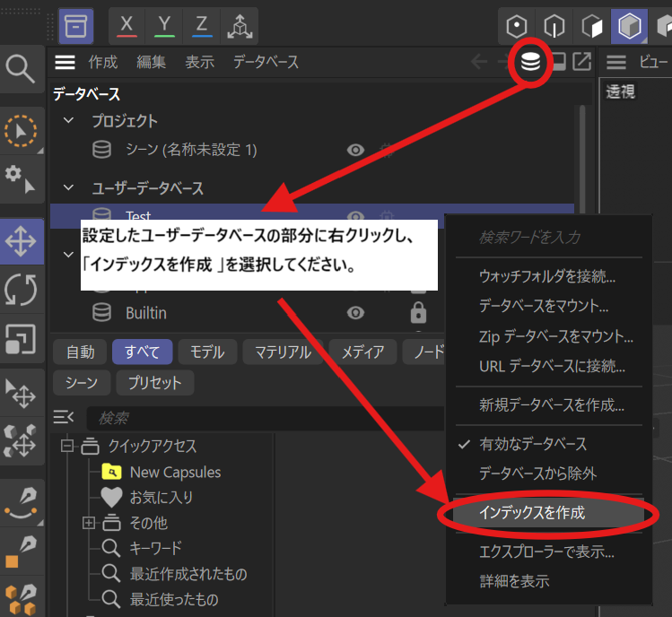The width and height of the screenshot is (672, 617).
Task: Select the model mode cube icon
Action: point(629,26)
